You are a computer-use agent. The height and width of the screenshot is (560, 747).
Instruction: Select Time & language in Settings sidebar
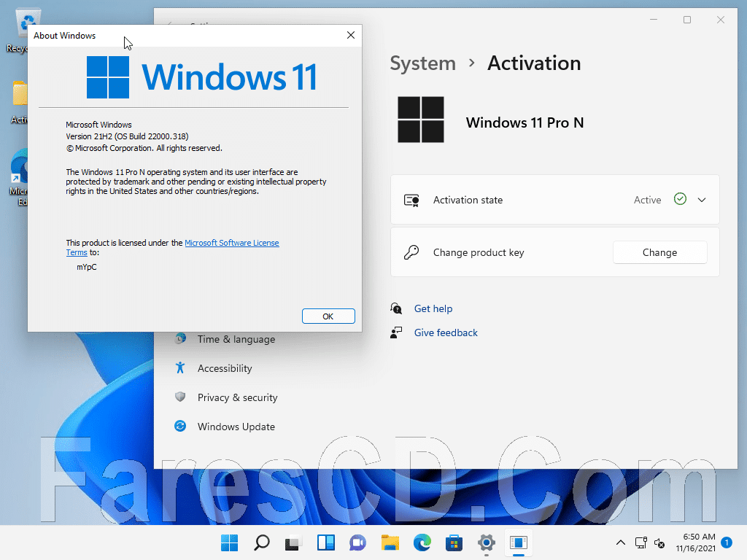(236, 339)
